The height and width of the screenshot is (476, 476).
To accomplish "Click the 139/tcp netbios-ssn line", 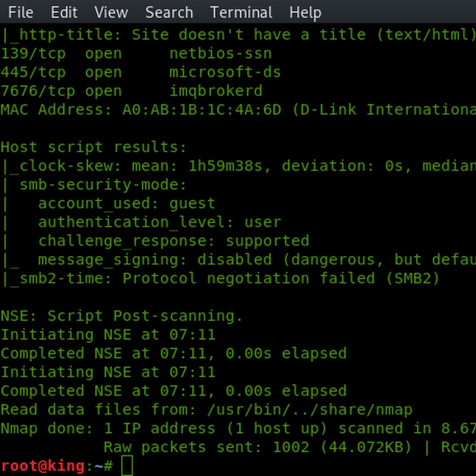I will (136, 54).
